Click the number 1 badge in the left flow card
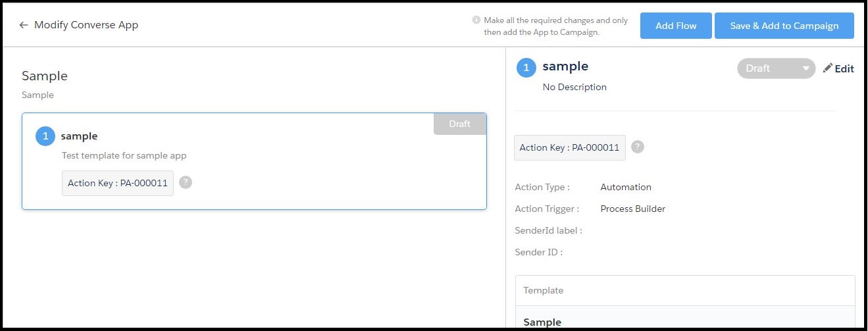 pyautogui.click(x=45, y=136)
